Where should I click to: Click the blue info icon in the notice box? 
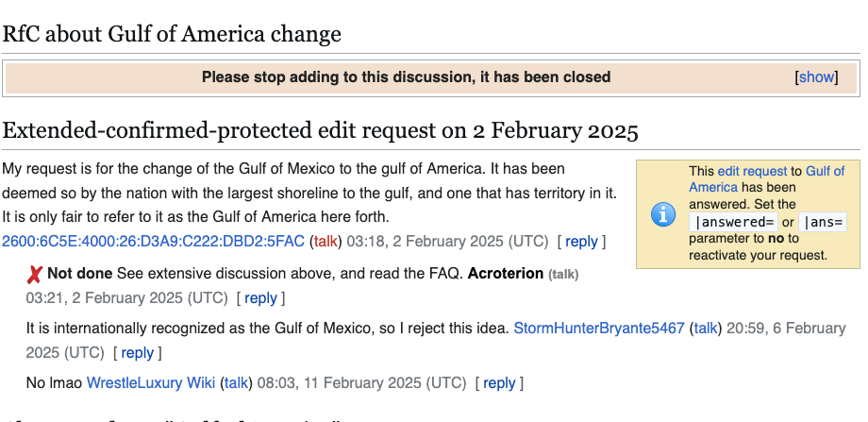tap(663, 214)
